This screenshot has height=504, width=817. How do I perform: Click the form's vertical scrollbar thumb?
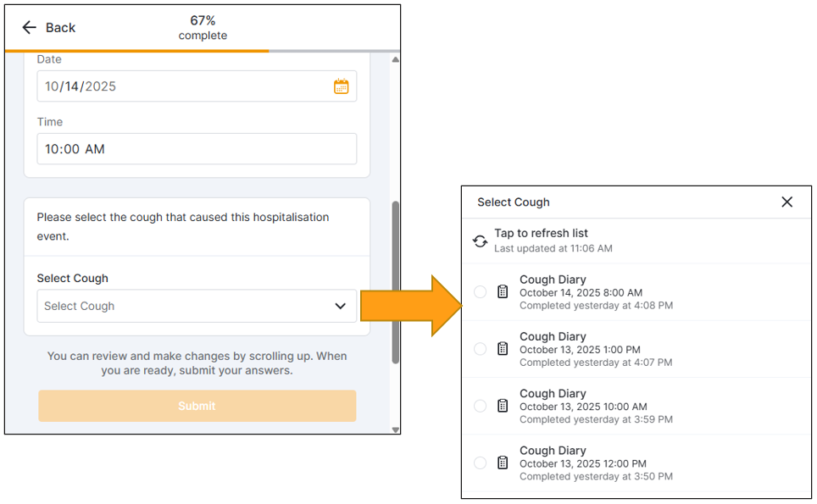coord(395,280)
